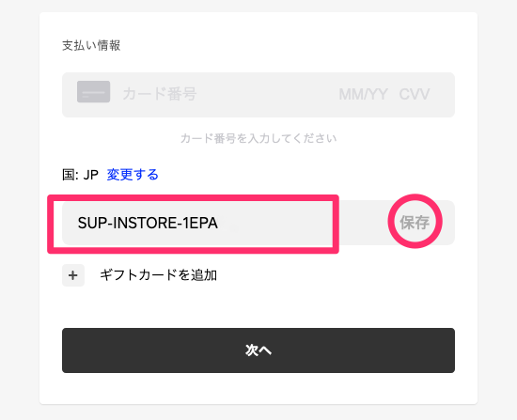Click the カード番号を入力してください hint text
517x420 pixels.
pos(258,138)
